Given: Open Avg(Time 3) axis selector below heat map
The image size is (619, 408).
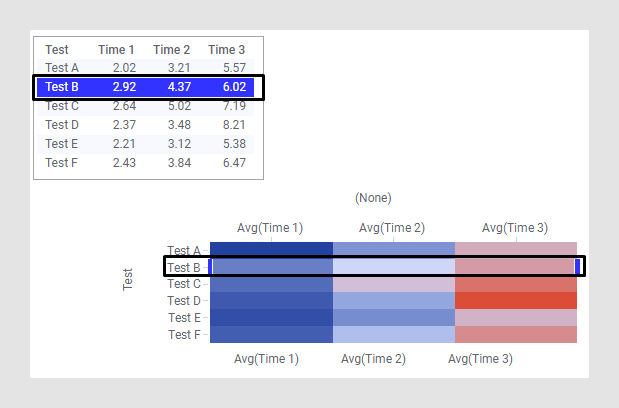Looking at the screenshot, I should tap(480, 358).
